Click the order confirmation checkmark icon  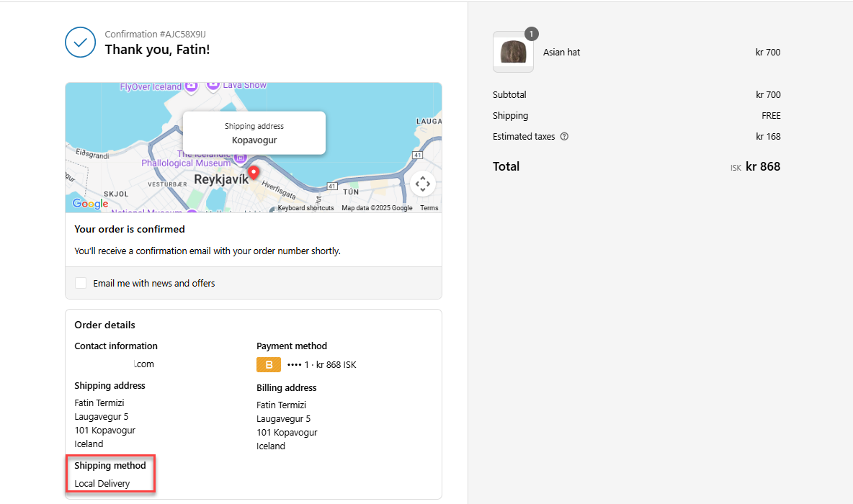coord(80,42)
